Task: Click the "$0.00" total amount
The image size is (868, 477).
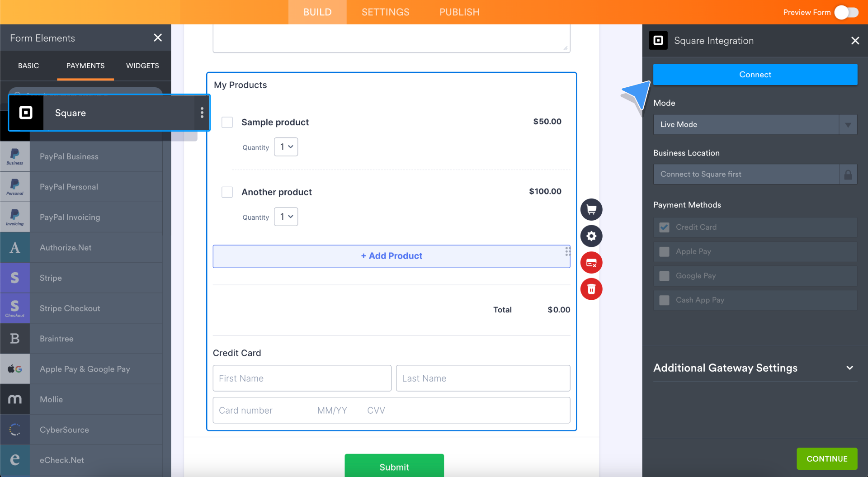Action: 559,310
